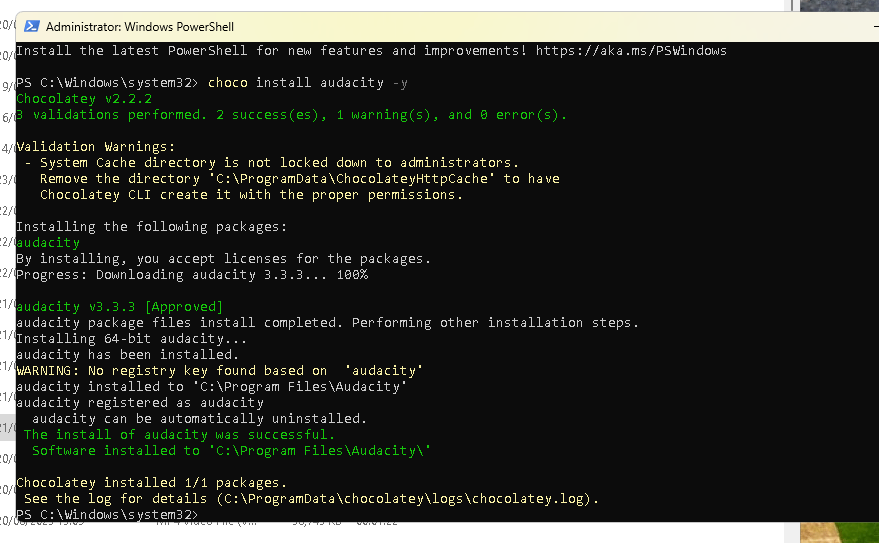Click the 'C:\ProgramData\ChocolateyHttpCache' path line
The height and width of the screenshot is (543, 879).
300,179
